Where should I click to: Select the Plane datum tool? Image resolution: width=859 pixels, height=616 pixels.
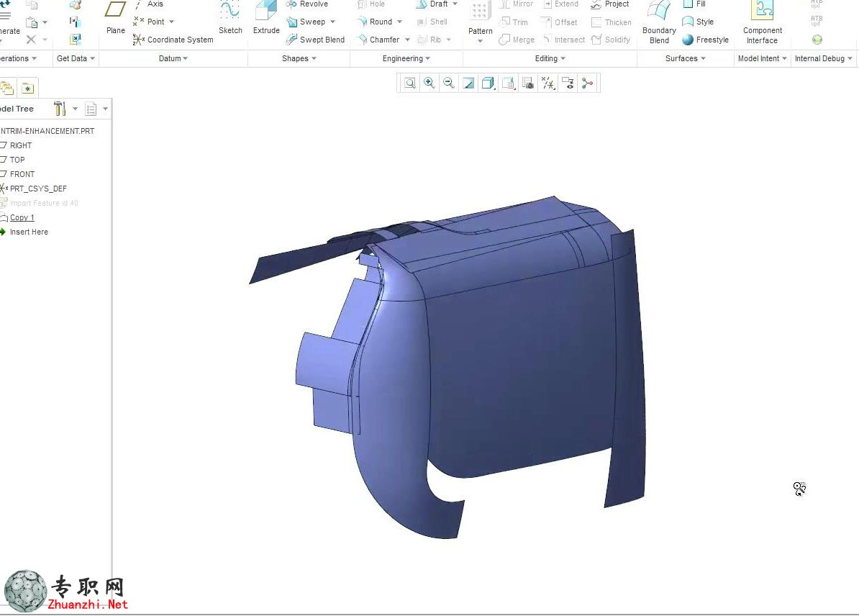116,17
